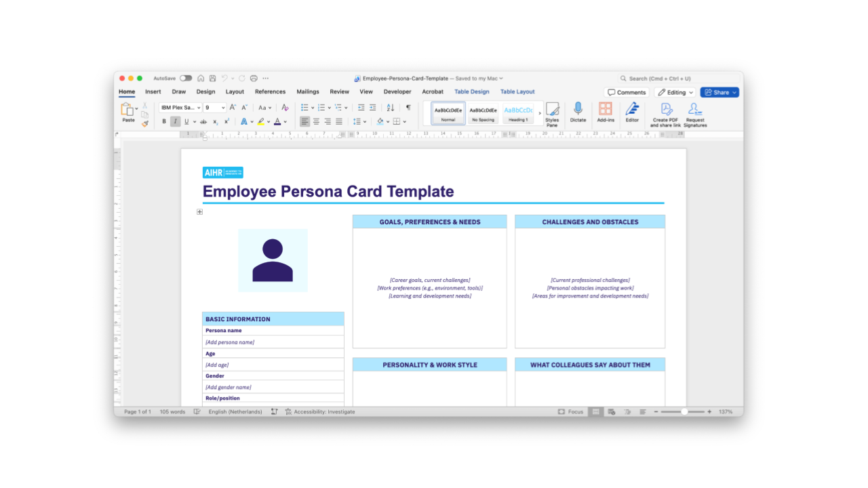This screenshot has height=488, width=868.
Task: Open the Styles Pane
Action: click(x=552, y=113)
